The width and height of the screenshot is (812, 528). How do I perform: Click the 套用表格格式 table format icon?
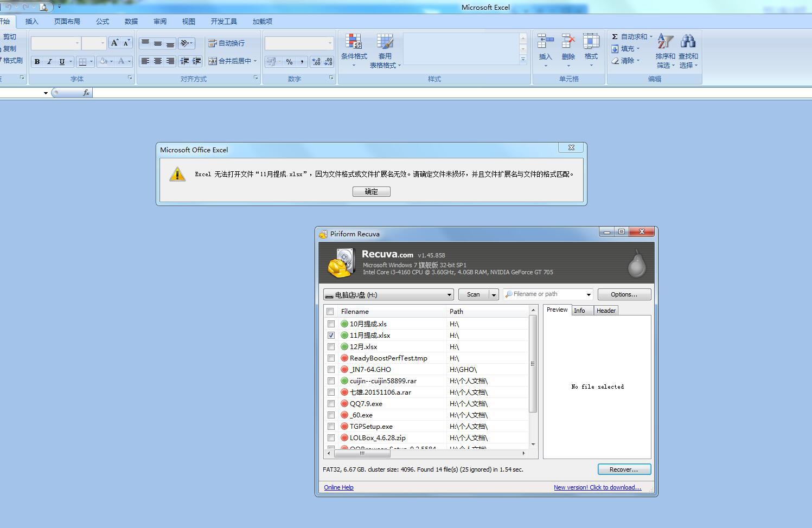click(x=385, y=41)
